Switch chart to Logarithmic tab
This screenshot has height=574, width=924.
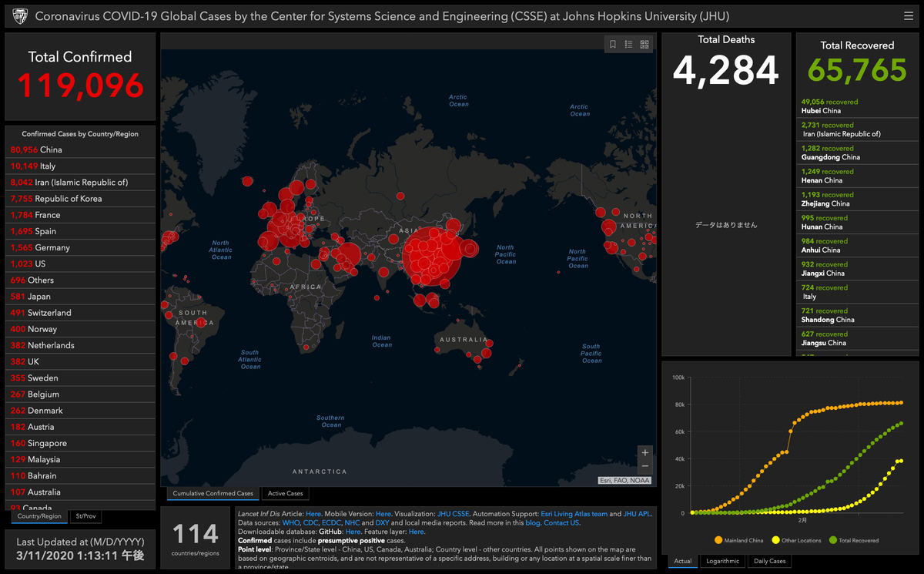723,561
